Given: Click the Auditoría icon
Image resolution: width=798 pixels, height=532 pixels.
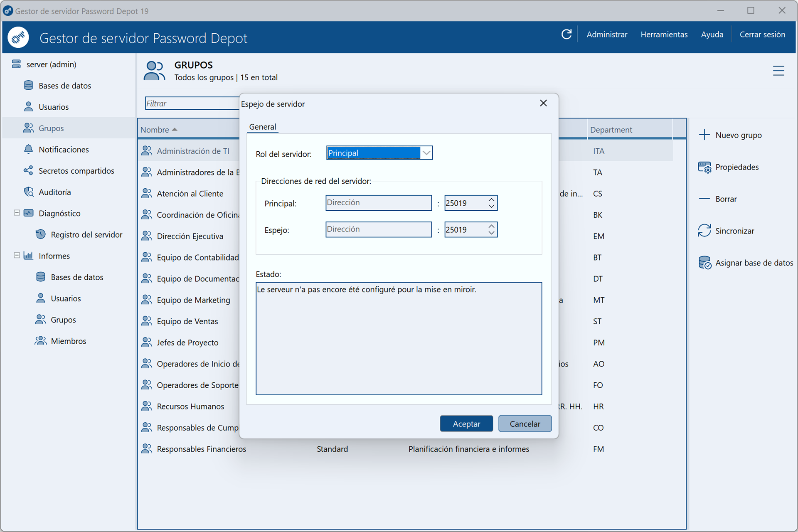Looking at the screenshot, I should click(29, 192).
